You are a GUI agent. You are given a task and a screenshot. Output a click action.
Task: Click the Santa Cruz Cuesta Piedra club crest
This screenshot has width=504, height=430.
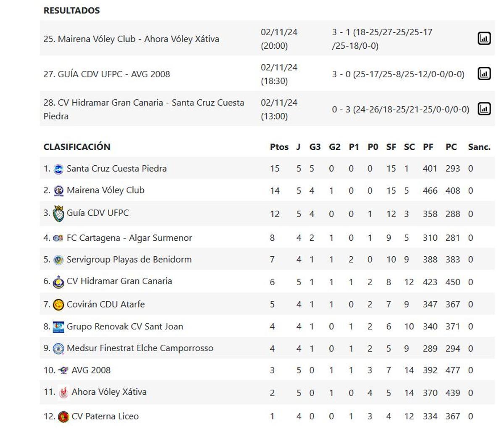59,168
